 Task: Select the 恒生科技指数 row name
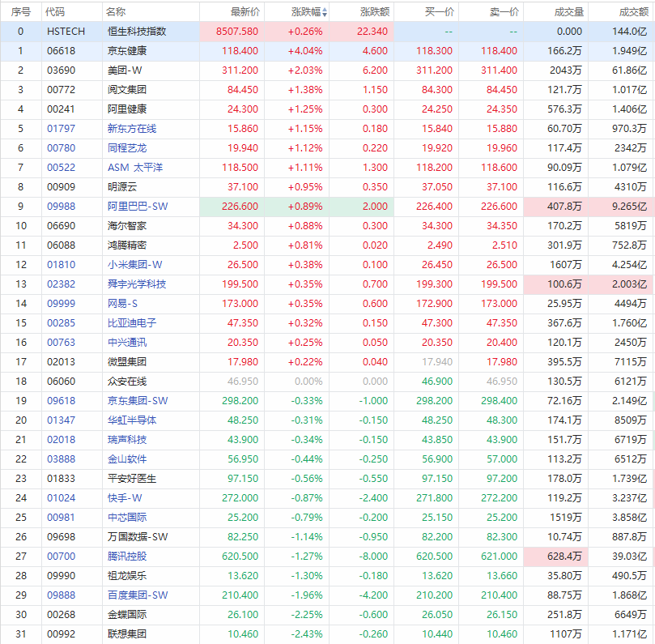click(137, 32)
